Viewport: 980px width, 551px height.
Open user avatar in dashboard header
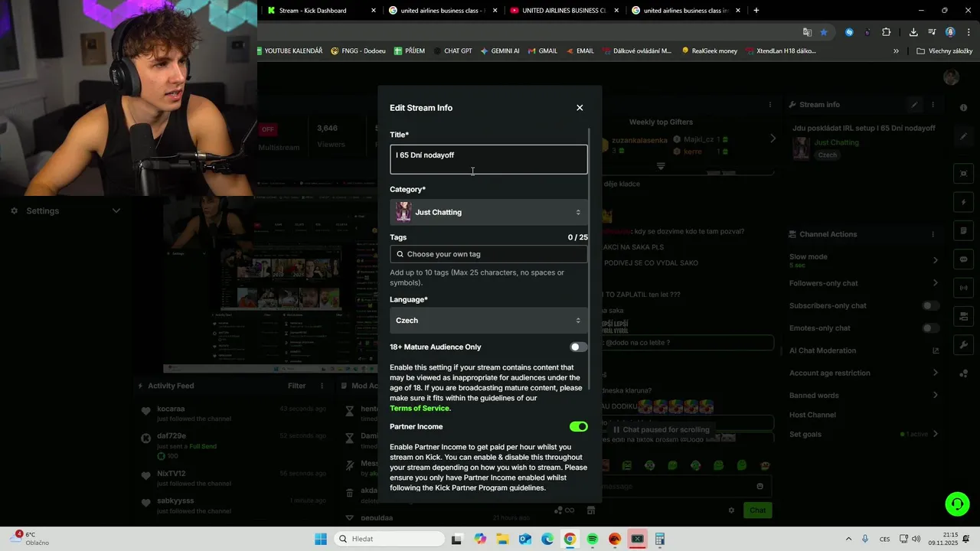[x=952, y=77]
